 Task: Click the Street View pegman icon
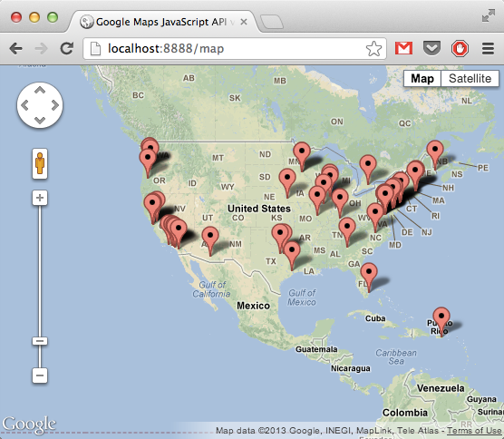pos(40,163)
